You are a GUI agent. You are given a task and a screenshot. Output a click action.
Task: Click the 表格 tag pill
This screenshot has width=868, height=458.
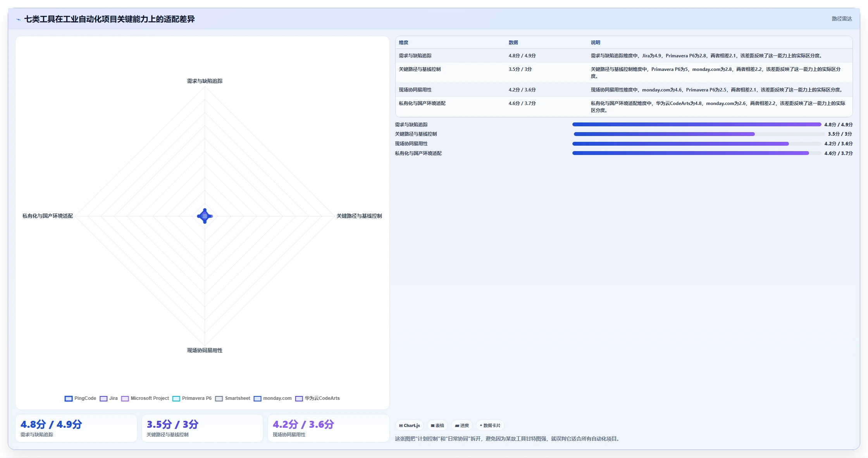(437, 425)
